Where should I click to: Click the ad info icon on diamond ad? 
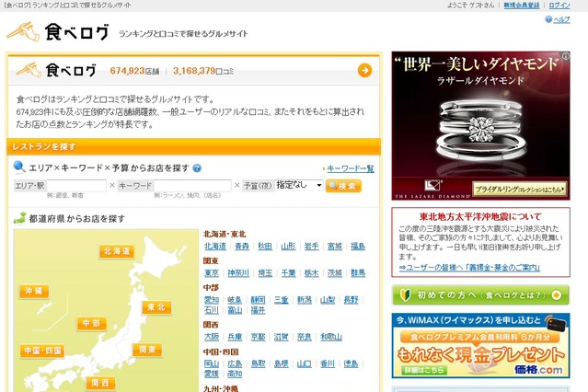point(566,56)
